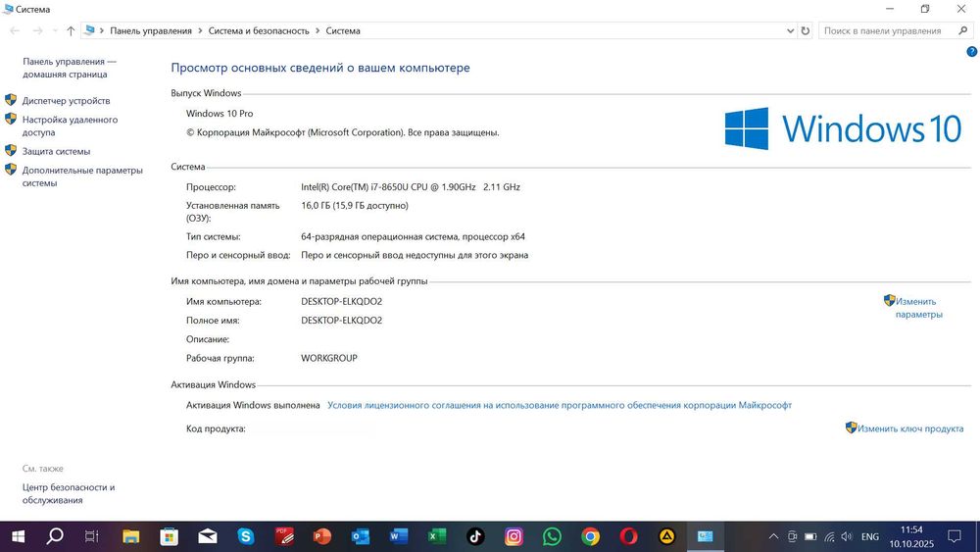This screenshot has width=980, height=552.
Task: Launch Opera browser from taskbar
Action: tap(629, 536)
